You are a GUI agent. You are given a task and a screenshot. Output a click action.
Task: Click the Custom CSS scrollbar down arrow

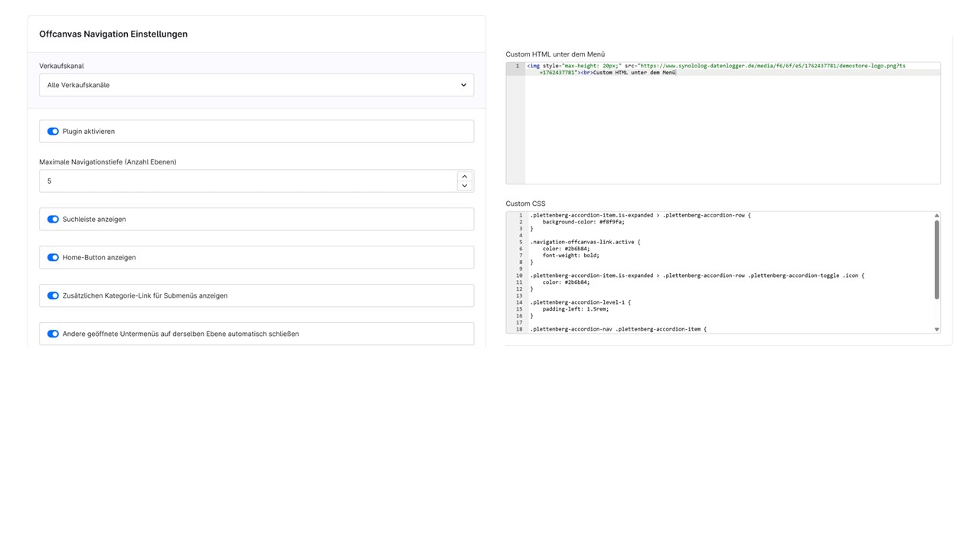936,330
